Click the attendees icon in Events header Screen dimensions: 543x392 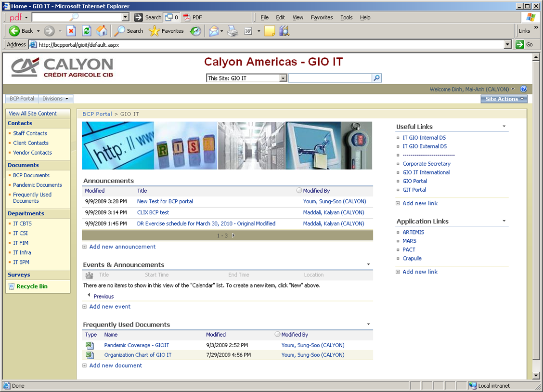(x=90, y=275)
